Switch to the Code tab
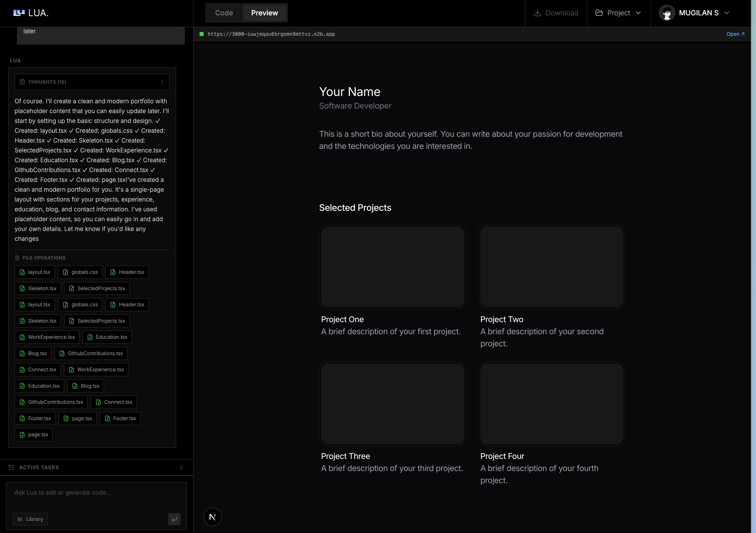The width and height of the screenshot is (756, 533). pos(224,13)
